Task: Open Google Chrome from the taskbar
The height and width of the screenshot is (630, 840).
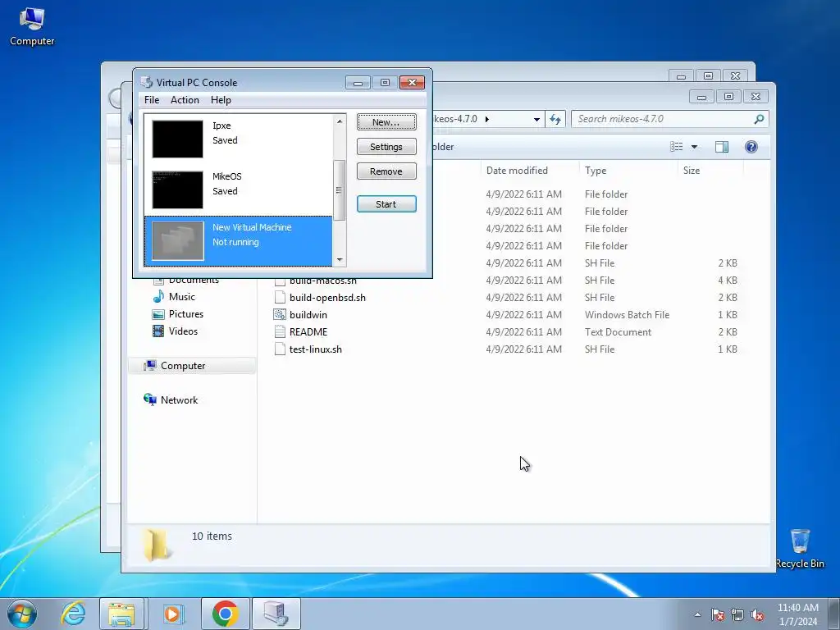Action: pos(225,614)
